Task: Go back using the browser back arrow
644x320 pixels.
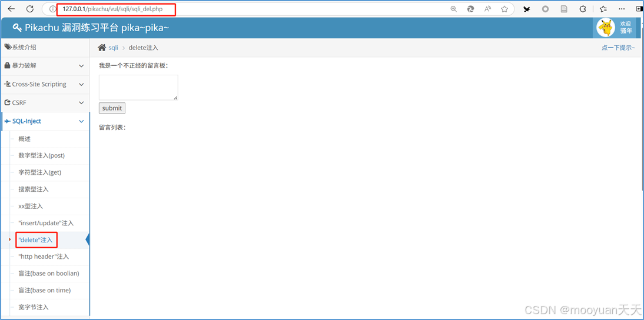Action: pos(12,9)
